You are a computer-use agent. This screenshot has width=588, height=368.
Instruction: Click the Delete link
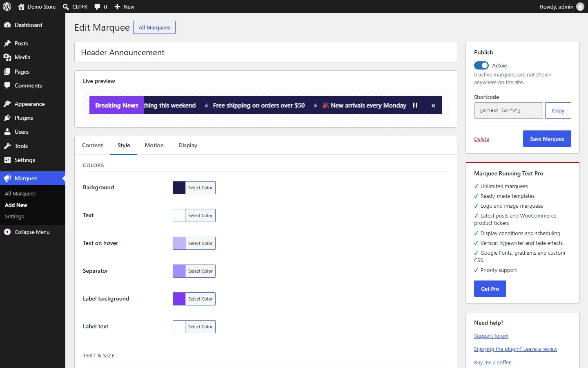point(481,139)
